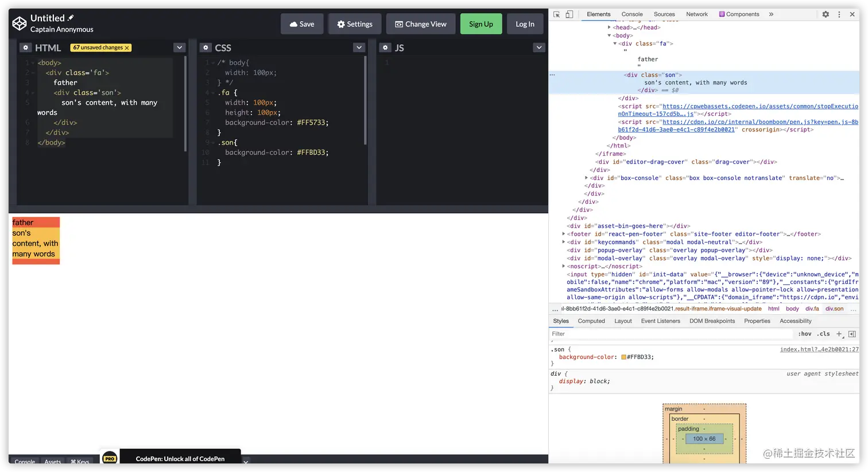This screenshot has height=472, width=868.
Task: Click the green Sign Up button
Action: [481, 24]
